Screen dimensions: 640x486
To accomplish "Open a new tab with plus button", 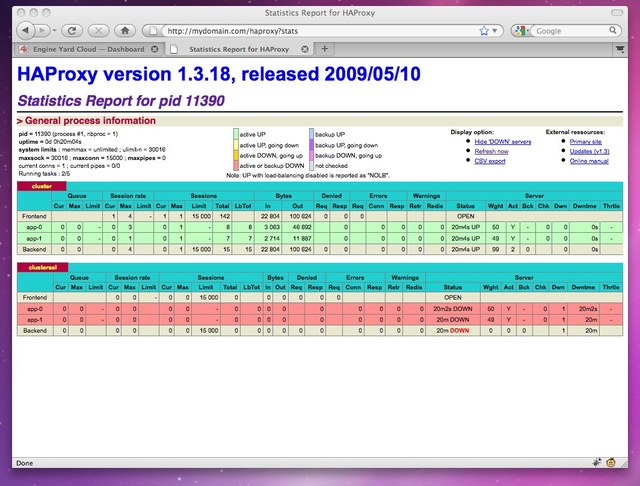I will click(325, 48).
